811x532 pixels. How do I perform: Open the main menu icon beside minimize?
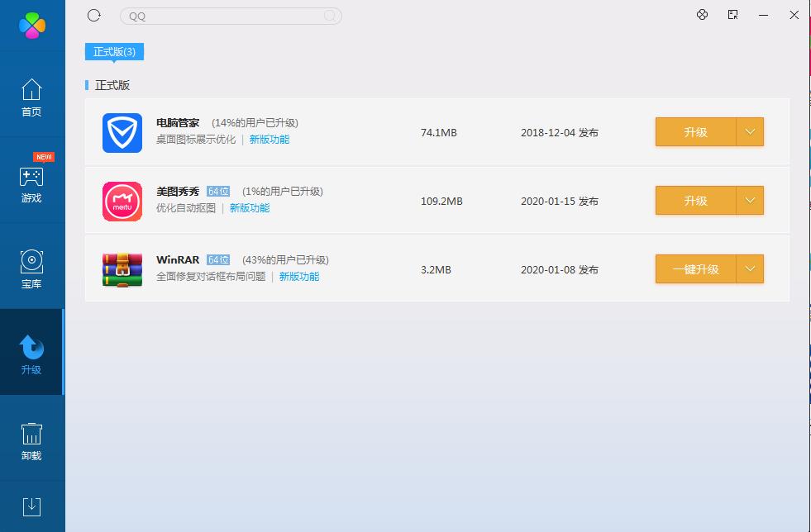pyautogui.click(x=732, y=15)
